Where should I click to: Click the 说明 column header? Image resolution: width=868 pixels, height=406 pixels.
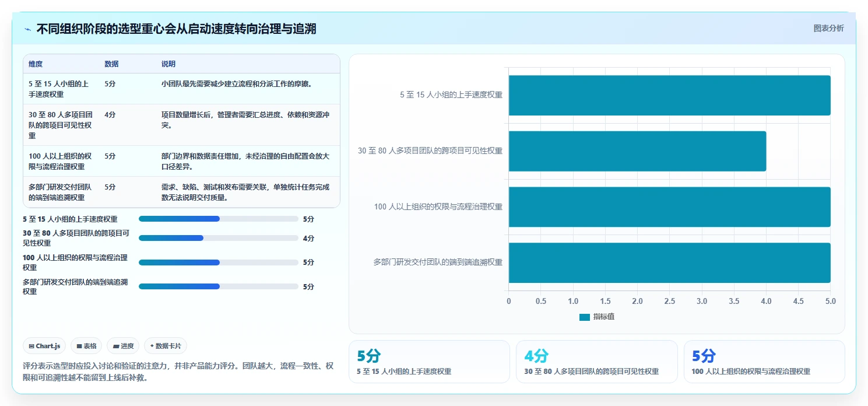[x=248, y=64]
